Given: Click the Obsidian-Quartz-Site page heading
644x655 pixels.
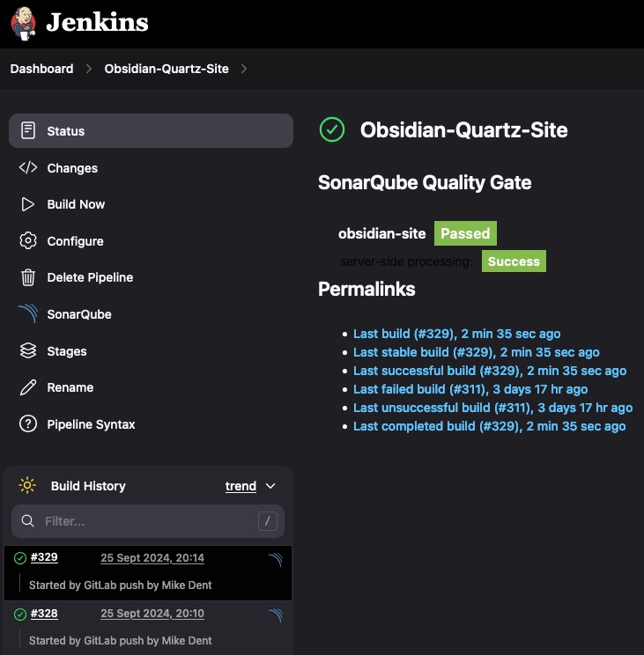Looking at the screenshot, I should [x=464, y=130].
